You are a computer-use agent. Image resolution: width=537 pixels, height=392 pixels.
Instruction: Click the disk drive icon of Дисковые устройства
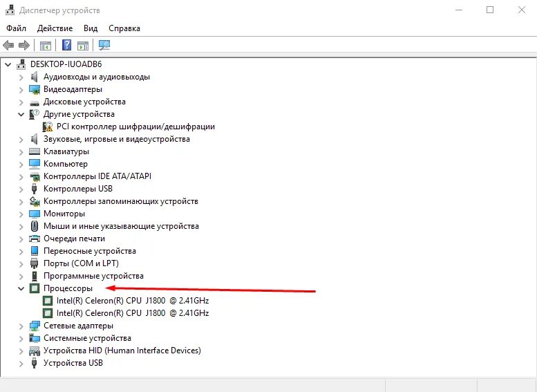click(35, 102)
